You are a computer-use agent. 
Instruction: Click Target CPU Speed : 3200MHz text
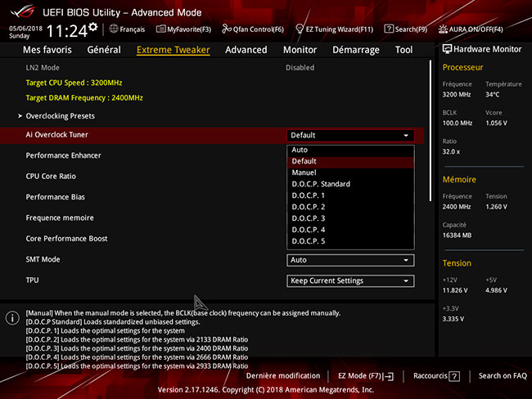74,83
